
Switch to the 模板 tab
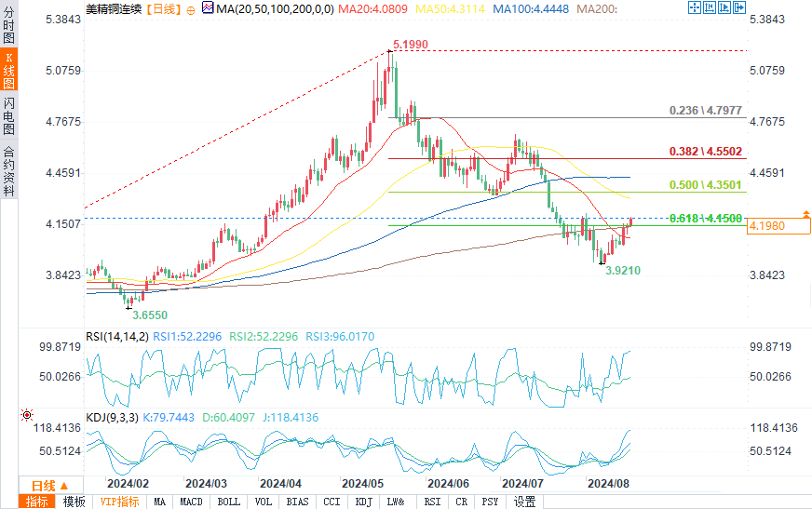pyautogui.click(x=74, y=502)
